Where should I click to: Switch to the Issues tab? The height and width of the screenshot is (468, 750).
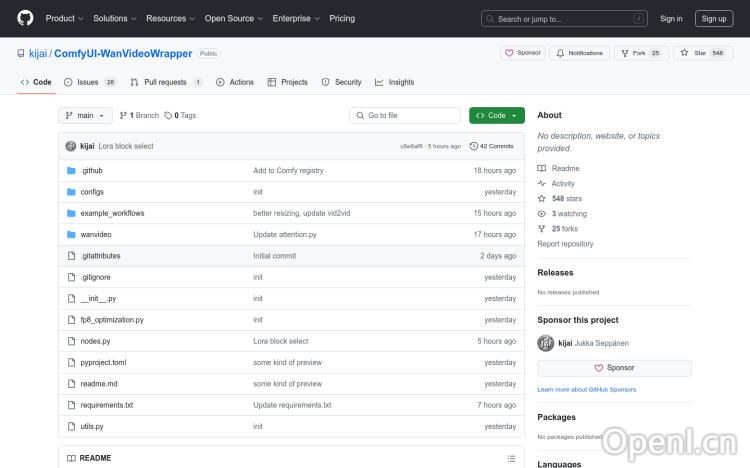[88, 82]
